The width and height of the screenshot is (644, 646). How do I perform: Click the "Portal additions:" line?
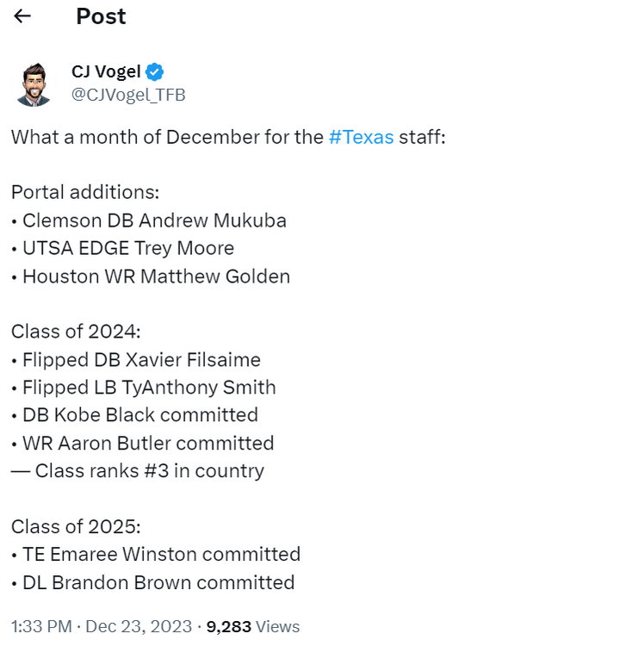pos(85,192)
